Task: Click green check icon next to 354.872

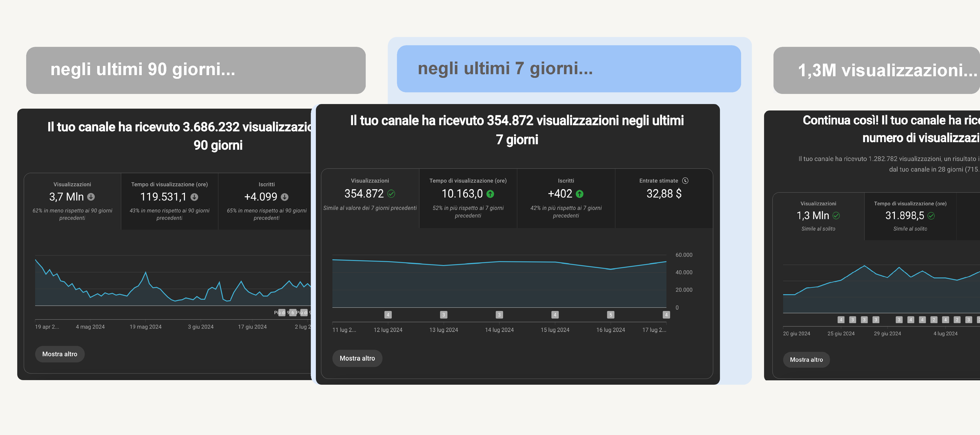Action: (391, 194)
